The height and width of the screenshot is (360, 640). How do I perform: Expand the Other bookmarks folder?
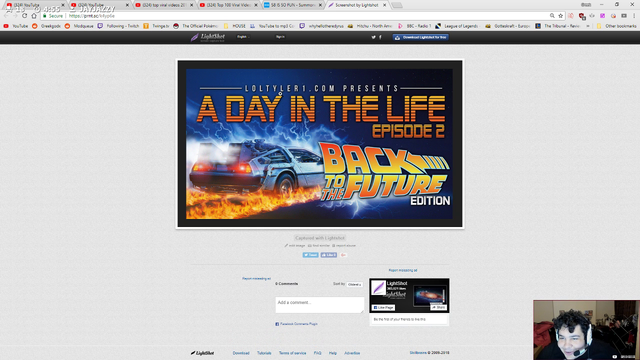click(616, 26)
